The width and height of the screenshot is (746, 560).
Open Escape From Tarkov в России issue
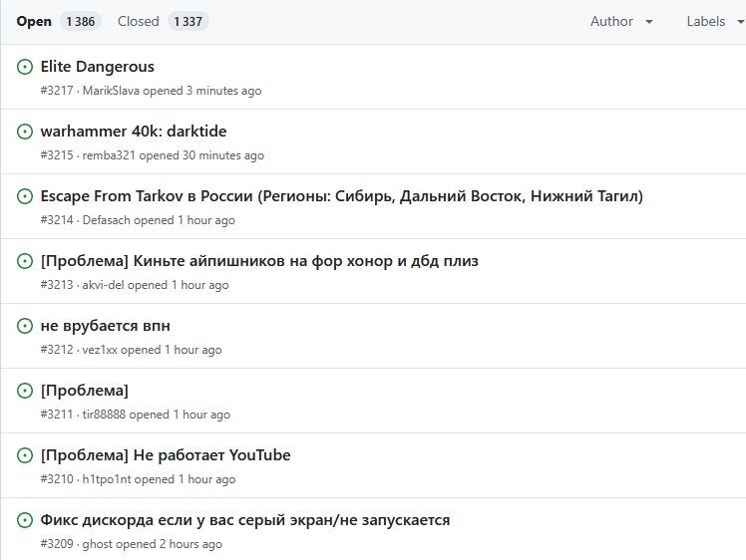coord(342,196)
